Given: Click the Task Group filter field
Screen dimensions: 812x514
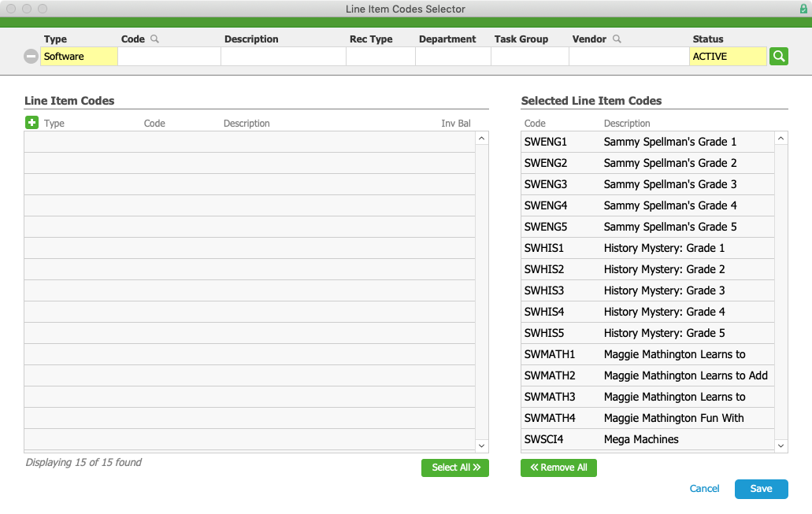Looking at the screenshot, I should (x=530, y=57).
